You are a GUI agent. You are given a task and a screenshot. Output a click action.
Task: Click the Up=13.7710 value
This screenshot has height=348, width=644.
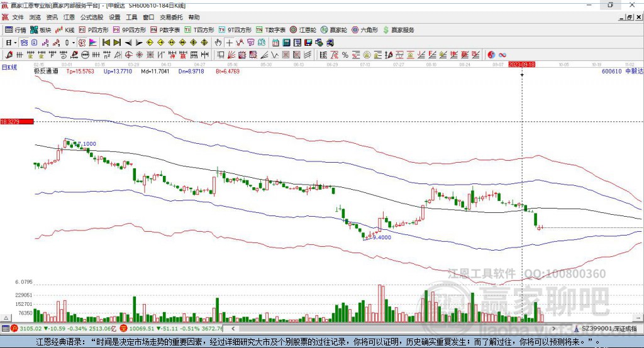[x=118, y=71]
